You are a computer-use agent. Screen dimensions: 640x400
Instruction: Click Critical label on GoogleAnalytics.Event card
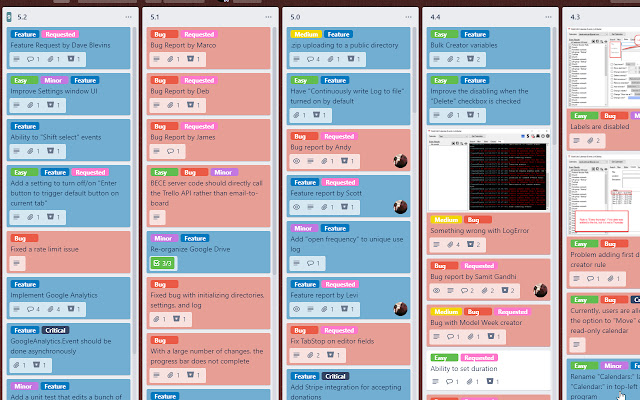pyautogui.click(x=55, y=330)
